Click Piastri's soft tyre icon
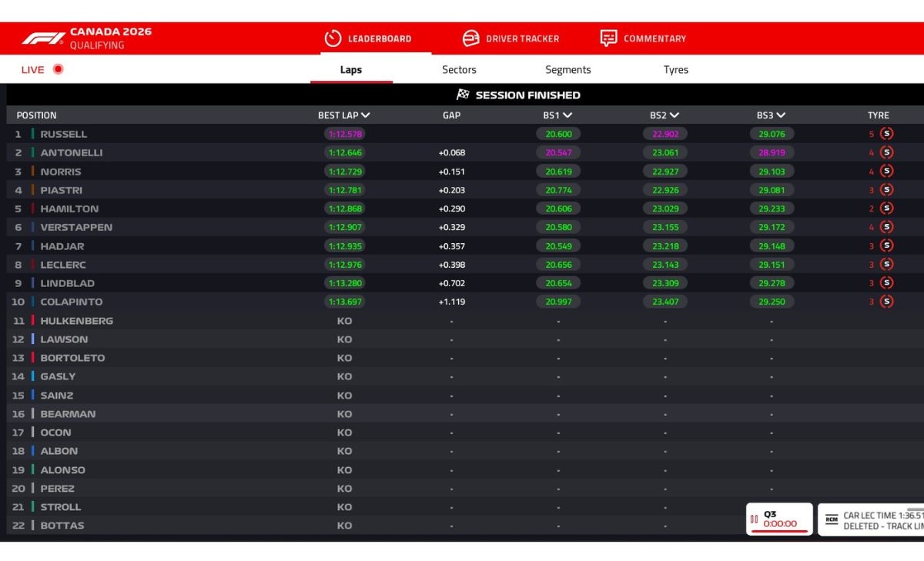This screenshot has width=924, height=561. [x=886, y=190]
